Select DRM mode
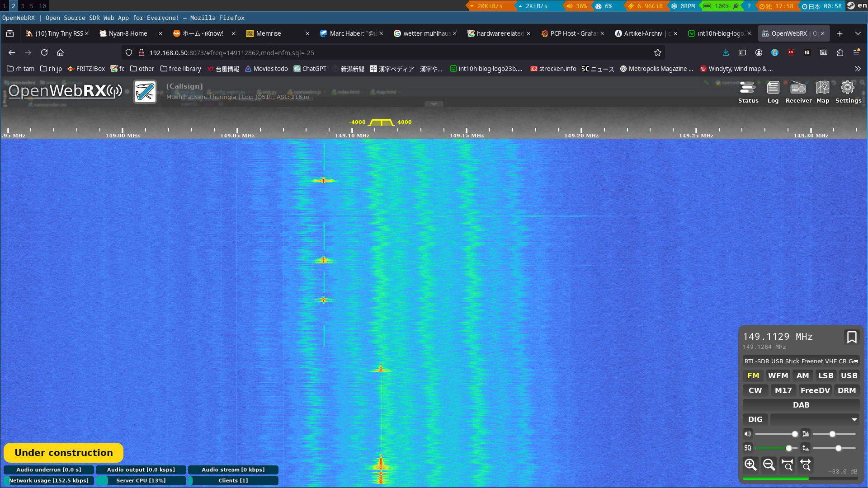Viewport: 868px width, 488px height. pos(847,390)
